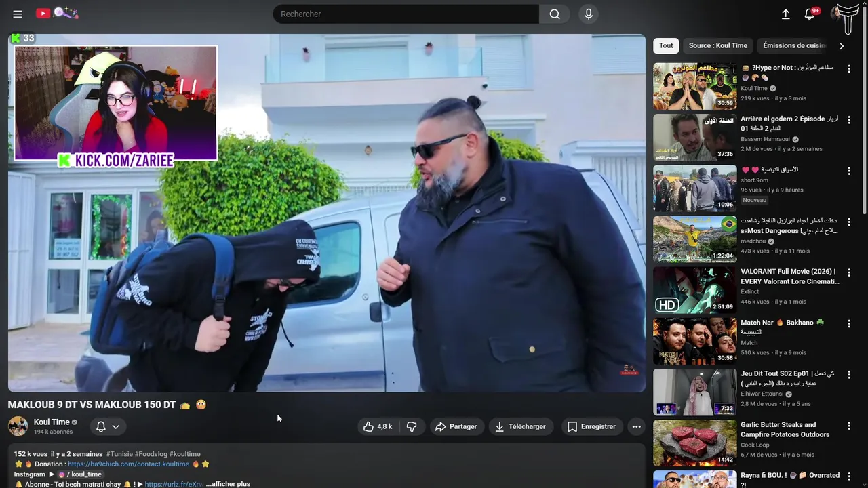The image size is (868, 488).
Task: Click Cook Loop channel name
Action: click(755, 445)
